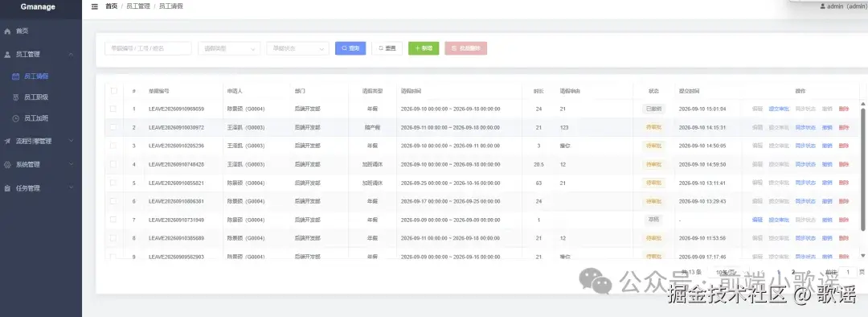Go to 首页 via the breadcrumb
Screen dimensions: 868x317
click(x=111, y=6)
